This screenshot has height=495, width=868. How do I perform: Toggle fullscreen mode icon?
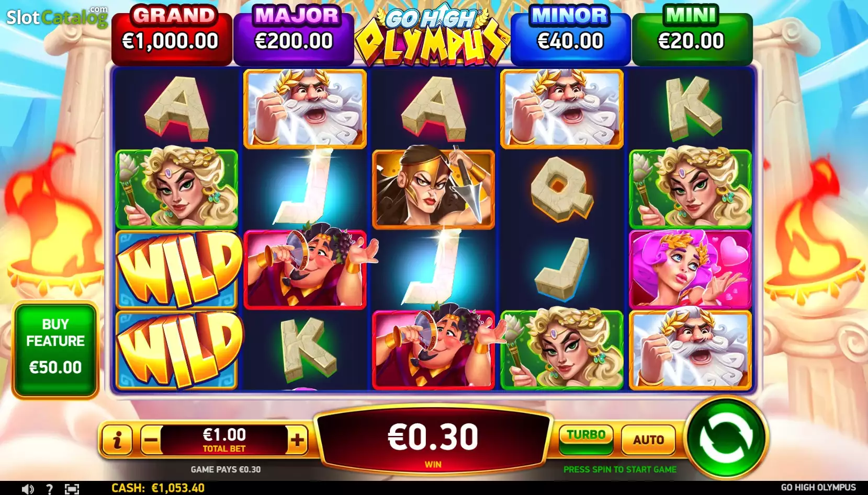72,489
